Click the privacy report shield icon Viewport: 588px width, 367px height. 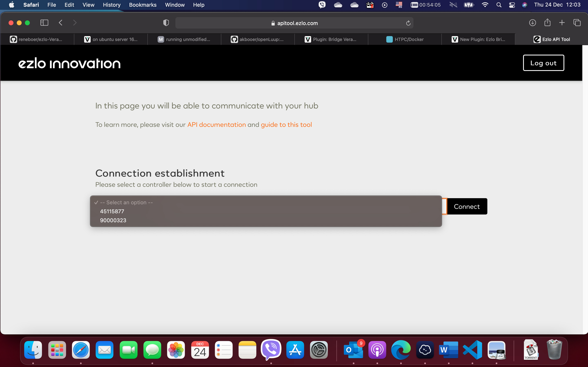pyautogui.click(x=166, y=23)
